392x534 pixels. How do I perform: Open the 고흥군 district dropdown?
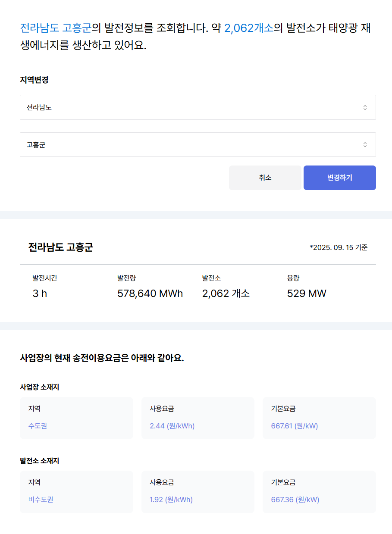coord(198,145)
